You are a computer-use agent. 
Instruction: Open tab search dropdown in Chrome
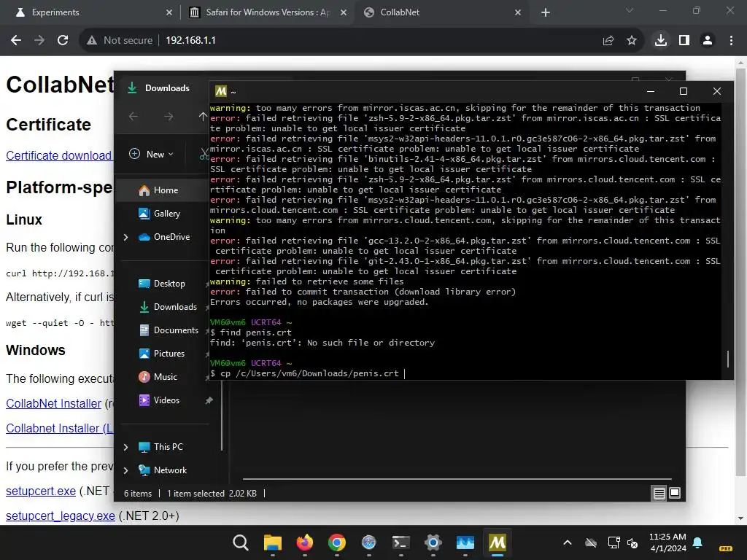pos(630,10)
